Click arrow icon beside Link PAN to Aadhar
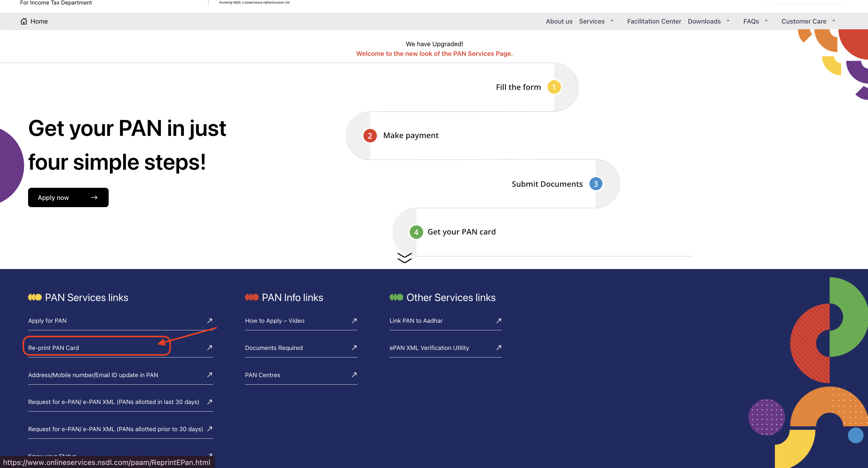Viewport: 868px width, 468px height. [499, 321]
